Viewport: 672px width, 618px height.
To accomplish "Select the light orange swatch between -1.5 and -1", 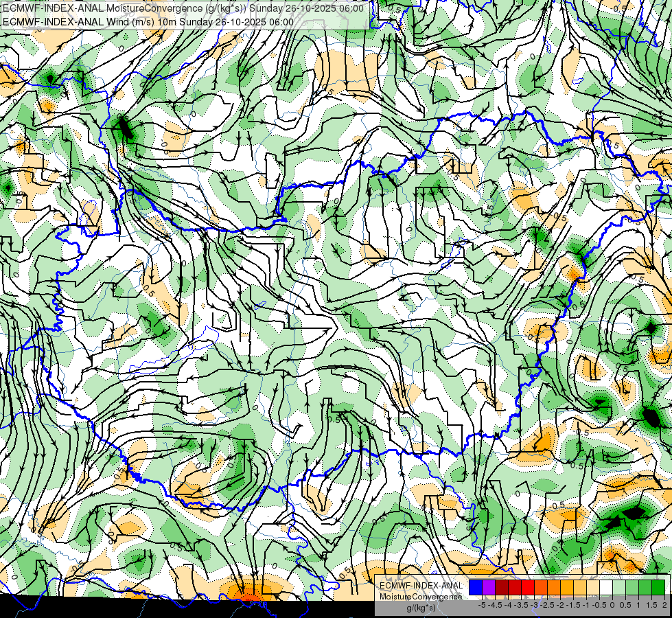I will (x=580, y=588).
